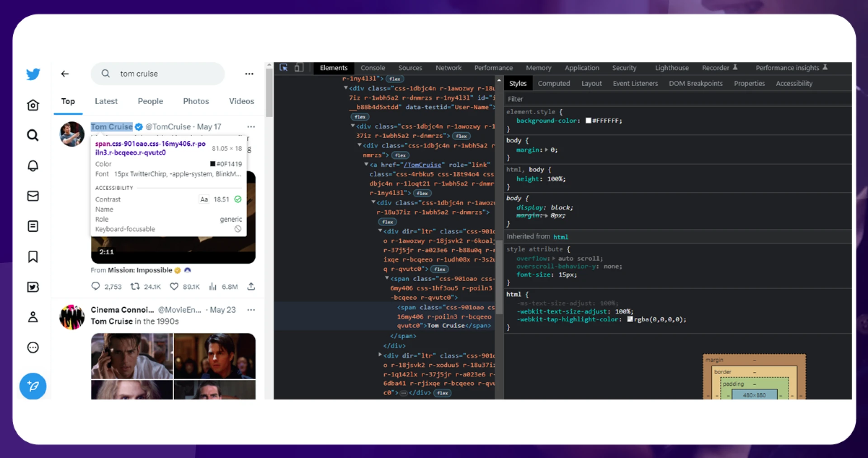
Task: Collapse the div with data-testid User-Name
Action: point(345,88)
